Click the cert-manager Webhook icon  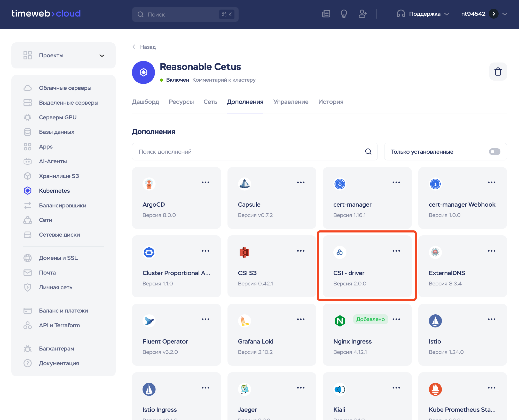click(x=435, y=184)
